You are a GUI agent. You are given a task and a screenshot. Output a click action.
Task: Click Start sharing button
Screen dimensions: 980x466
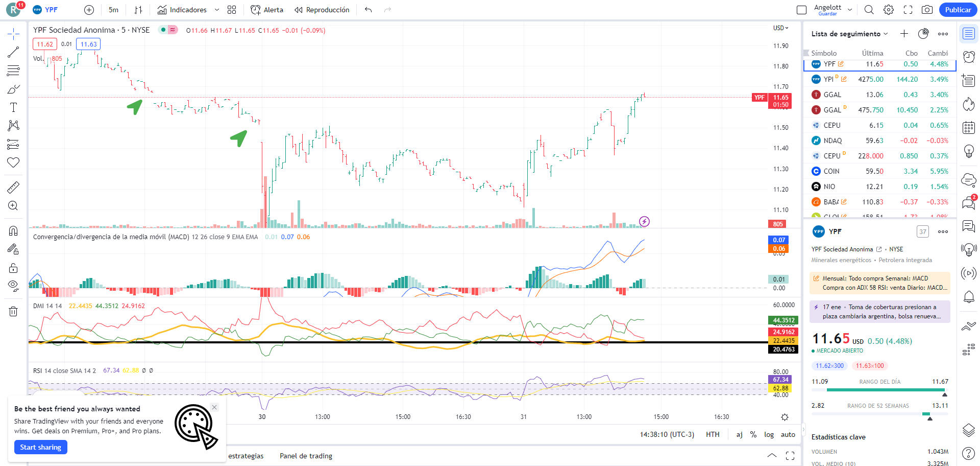(40, 447)
